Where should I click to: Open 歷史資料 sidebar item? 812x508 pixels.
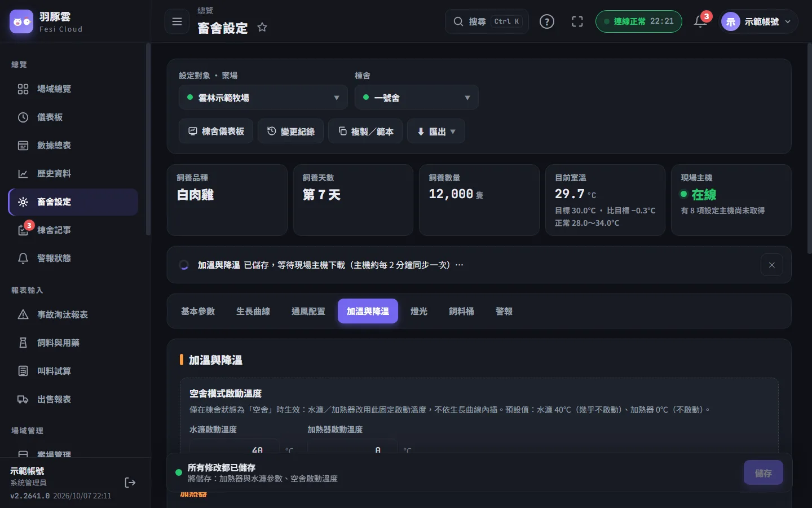coord(73,174)
